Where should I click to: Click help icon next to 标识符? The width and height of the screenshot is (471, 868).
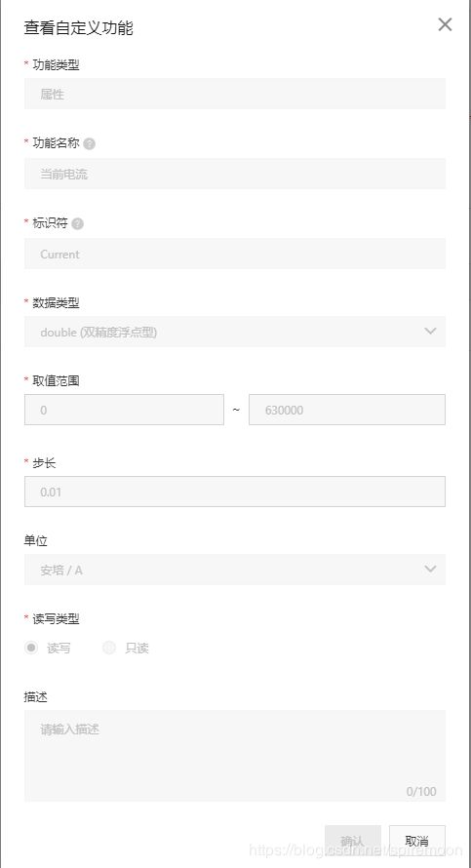point(78,223)
